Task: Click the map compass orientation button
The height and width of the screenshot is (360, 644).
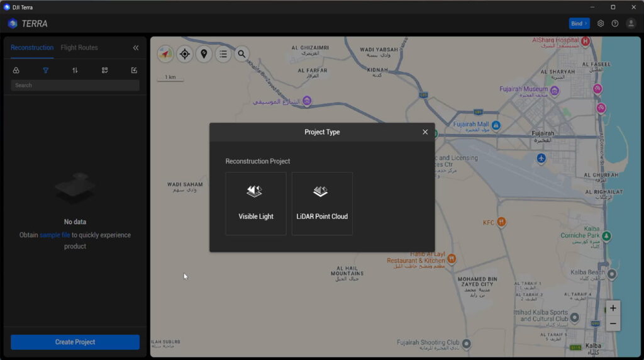Action: [165, 54]
